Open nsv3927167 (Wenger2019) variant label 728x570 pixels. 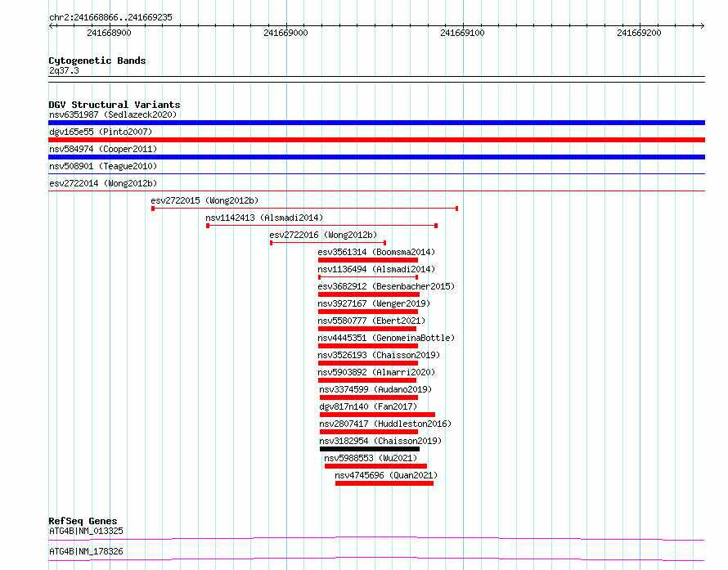374,303
